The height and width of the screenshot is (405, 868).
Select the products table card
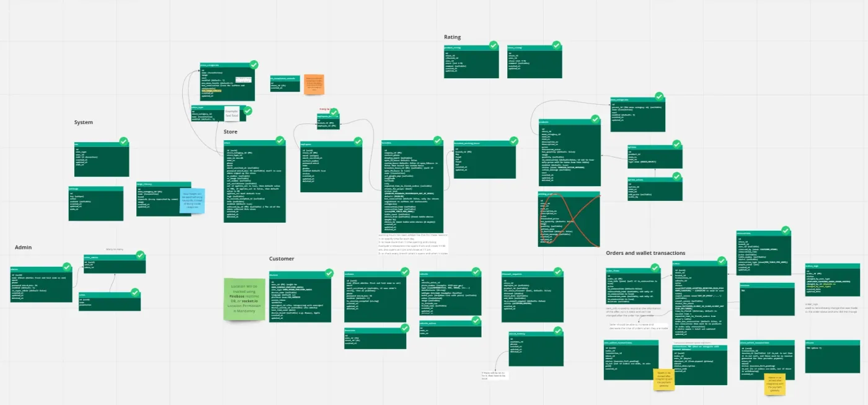click(569, 152)
